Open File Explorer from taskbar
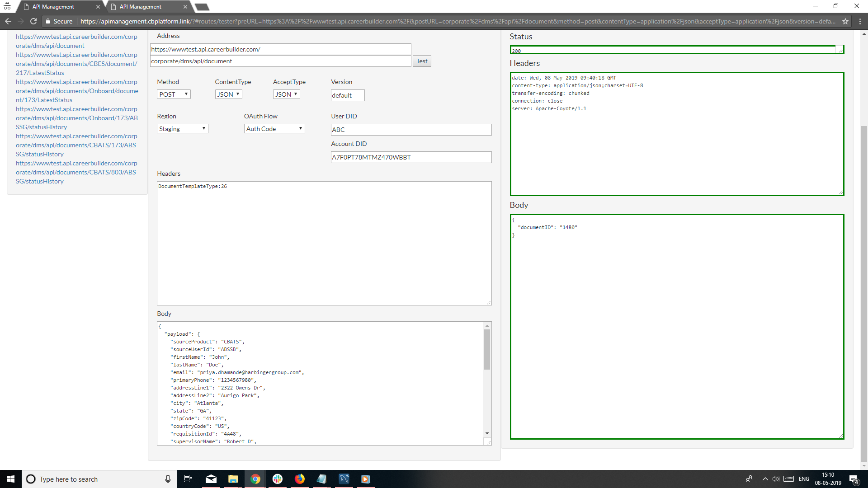 [x=233, y=479]
